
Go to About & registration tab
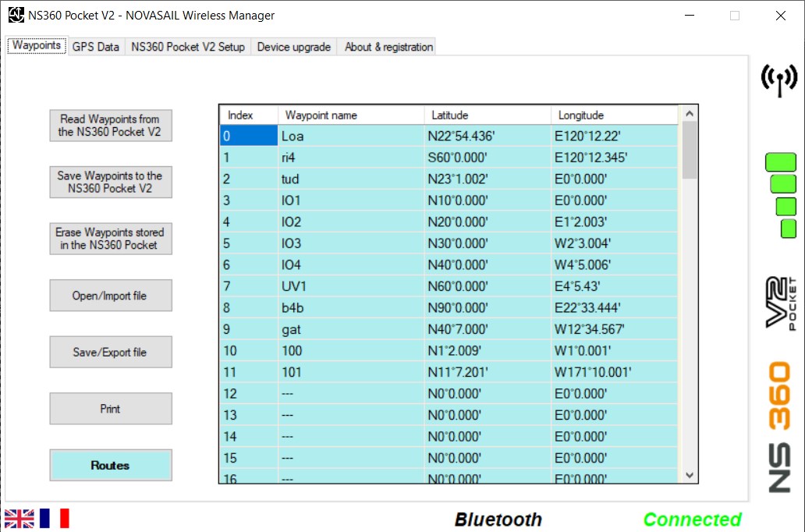click(388, 47)
